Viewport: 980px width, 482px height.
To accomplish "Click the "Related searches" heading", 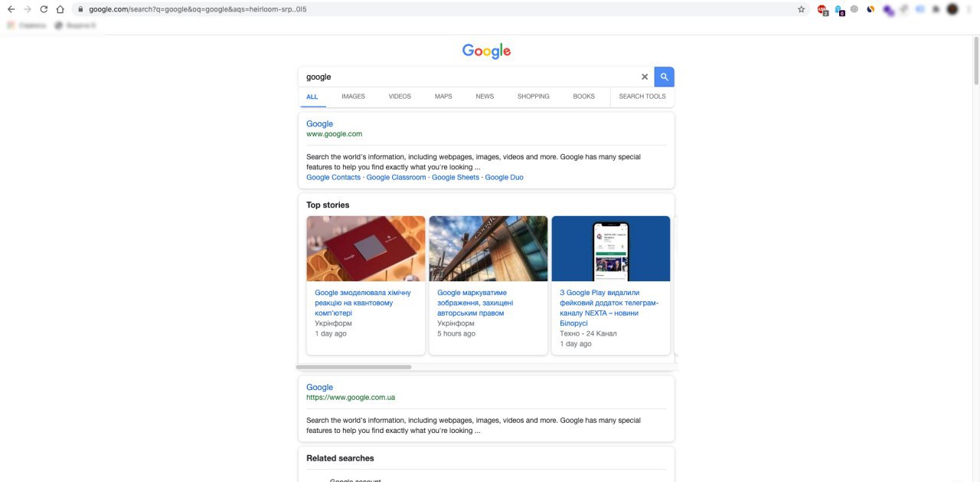I will (x=340, y=458).
